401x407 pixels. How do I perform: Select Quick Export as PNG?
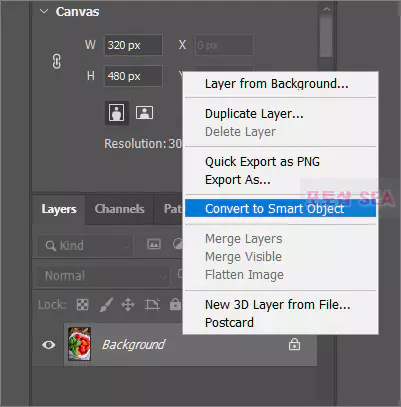pyautogui.click(x=262, y=162)
